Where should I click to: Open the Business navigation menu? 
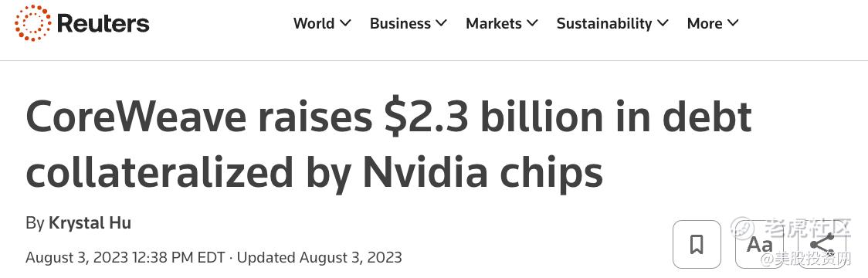click(x=400, y=23)
